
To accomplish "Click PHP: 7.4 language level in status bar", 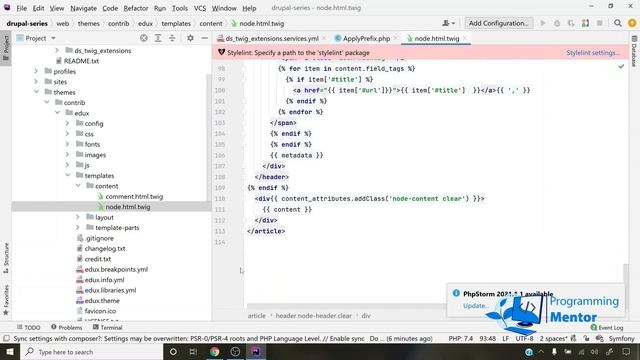I will pyautogui.click(x=460, y=338).
